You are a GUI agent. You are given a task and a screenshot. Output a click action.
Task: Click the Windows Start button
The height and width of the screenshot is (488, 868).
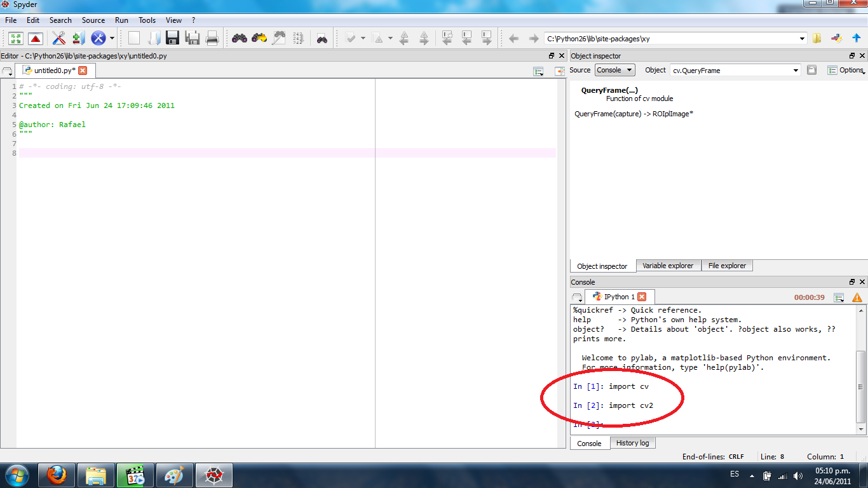17,475
